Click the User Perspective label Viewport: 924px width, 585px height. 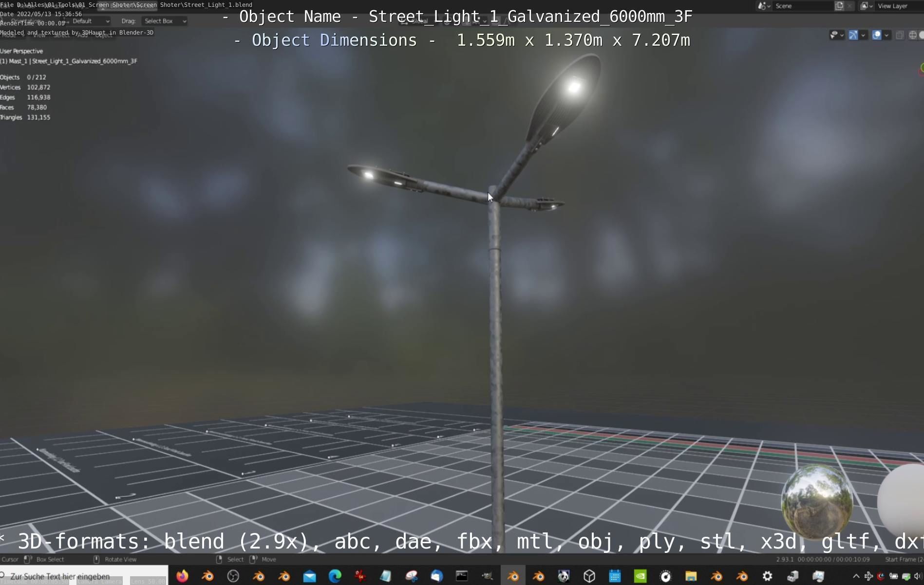[x=21, y=51]
